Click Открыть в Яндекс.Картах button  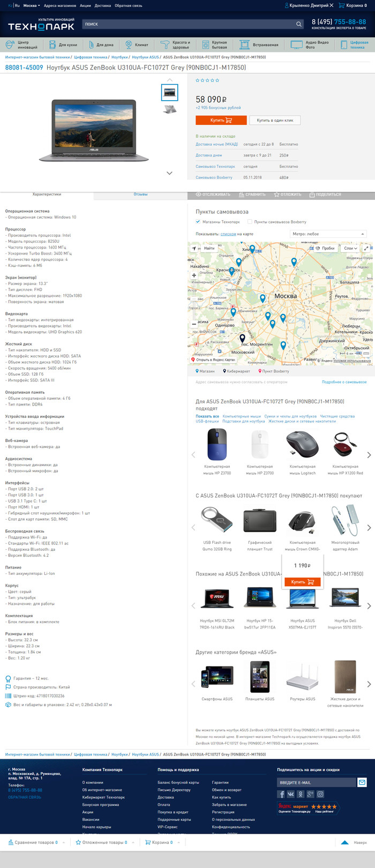point(214,360)
